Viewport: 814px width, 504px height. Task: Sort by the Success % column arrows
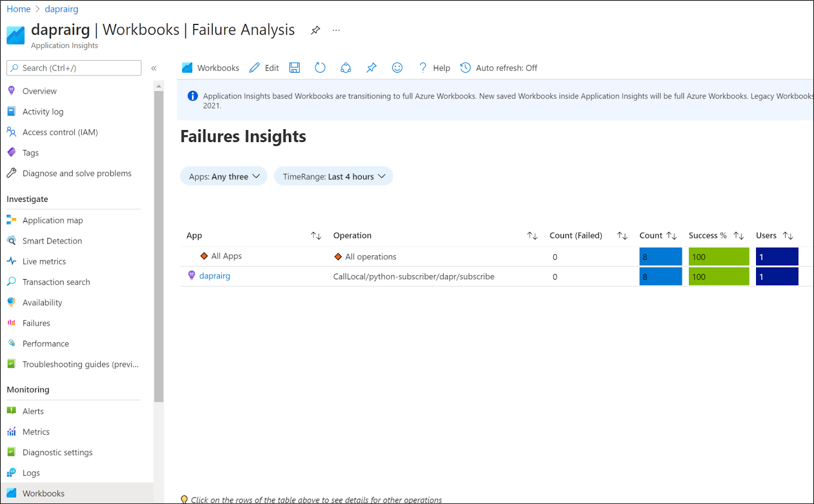[x=739, y=235]
